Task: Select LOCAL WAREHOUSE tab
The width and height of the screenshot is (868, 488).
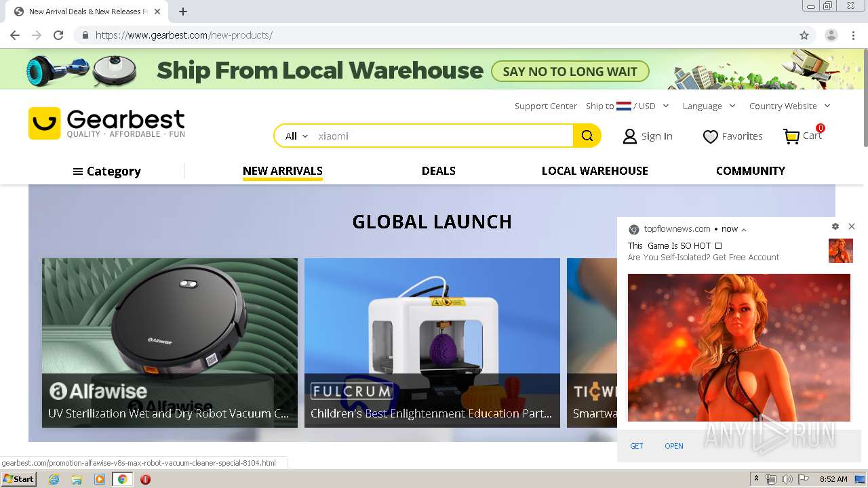Action: 595,171
